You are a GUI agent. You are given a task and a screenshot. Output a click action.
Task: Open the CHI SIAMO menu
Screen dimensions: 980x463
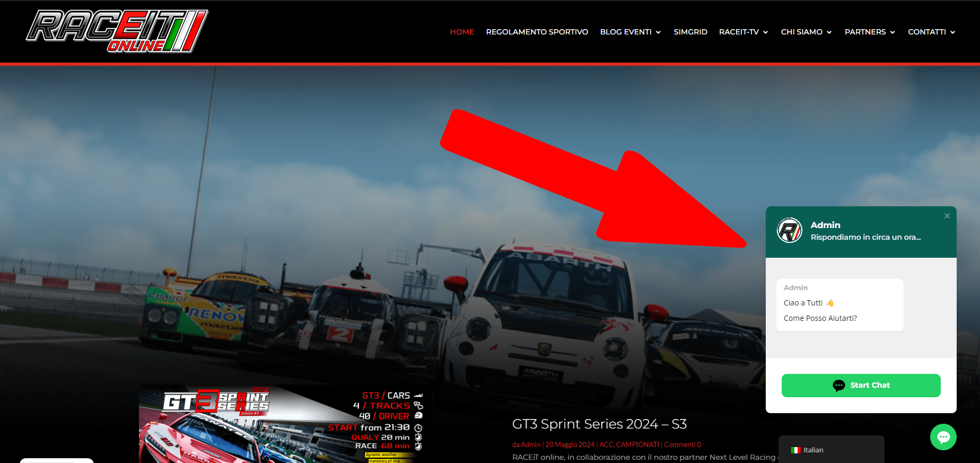tap(801, 32)
